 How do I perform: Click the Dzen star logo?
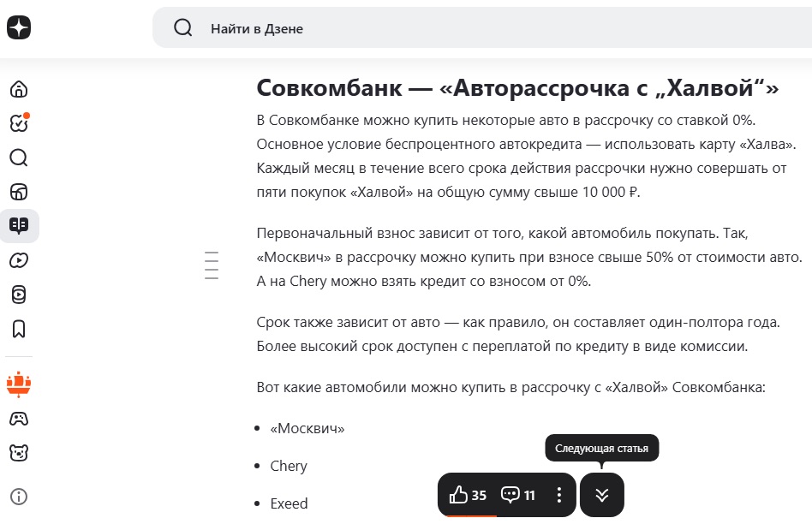click(19, 27)
